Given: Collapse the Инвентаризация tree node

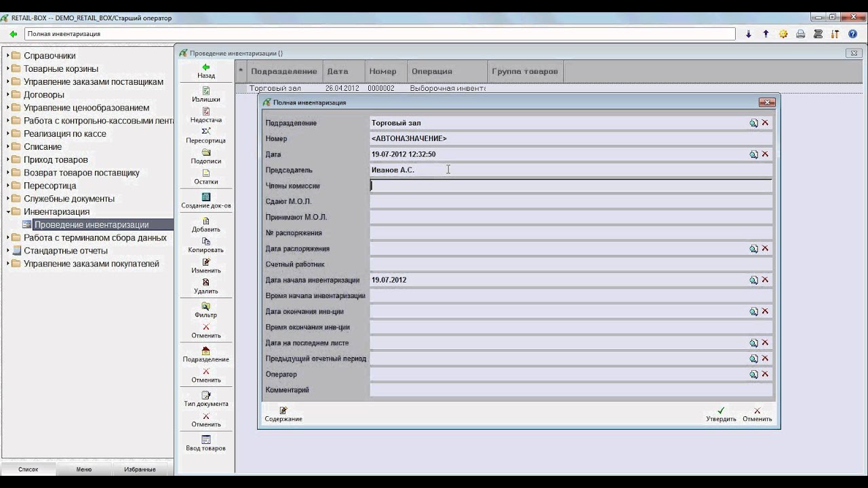Looking at the screenshot, I should pos(7,211).
